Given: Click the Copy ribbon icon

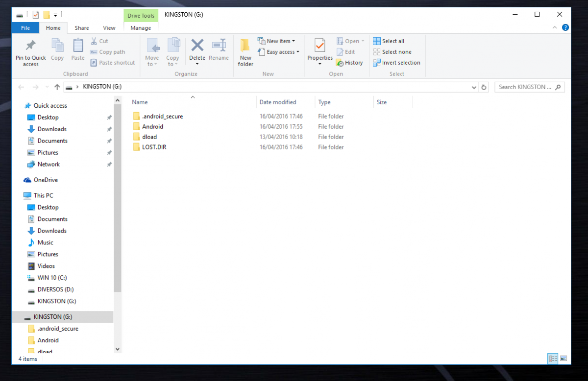Looking at the screenshot, I should (57, 46).
